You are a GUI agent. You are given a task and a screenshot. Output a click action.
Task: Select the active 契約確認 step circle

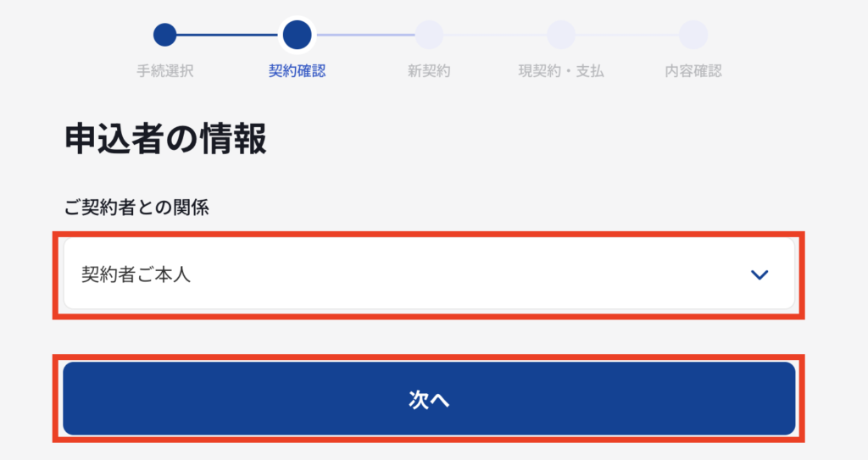pos(298,35)
